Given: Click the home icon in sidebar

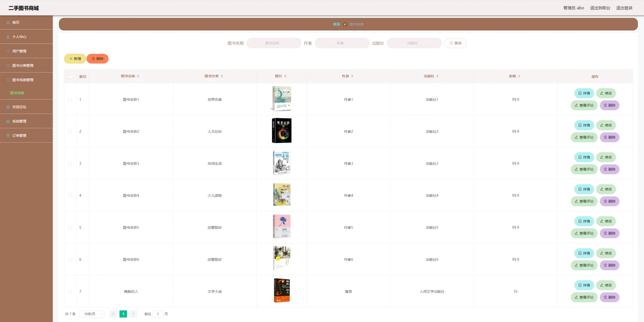Looking at the screenshot, I should click(8, 23).
